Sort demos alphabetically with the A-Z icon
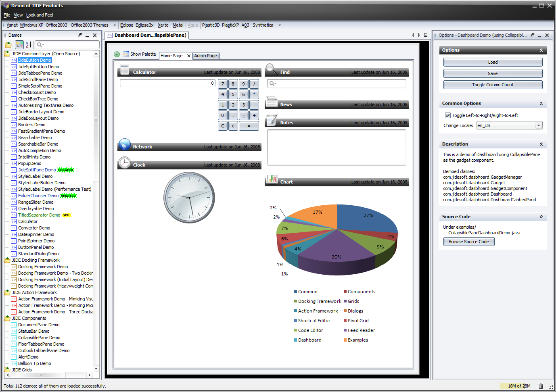556x392 pixels. pos(28,44)
